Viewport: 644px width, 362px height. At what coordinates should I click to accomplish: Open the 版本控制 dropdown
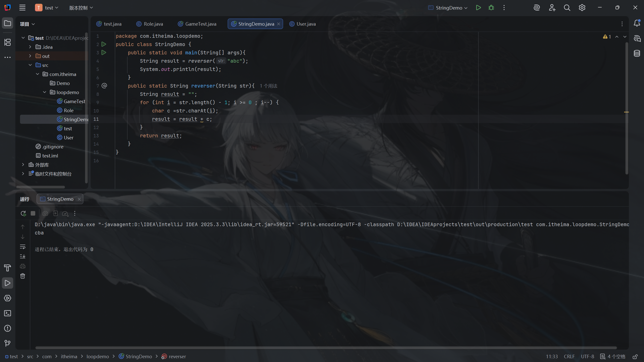81,8
